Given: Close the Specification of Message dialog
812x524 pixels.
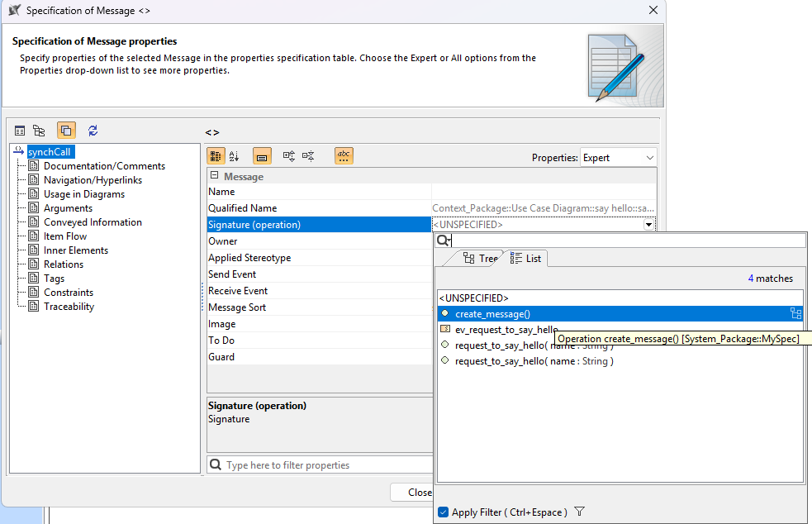Looking at the screenshot, I should pyautogui.click(x=653, y=11).
